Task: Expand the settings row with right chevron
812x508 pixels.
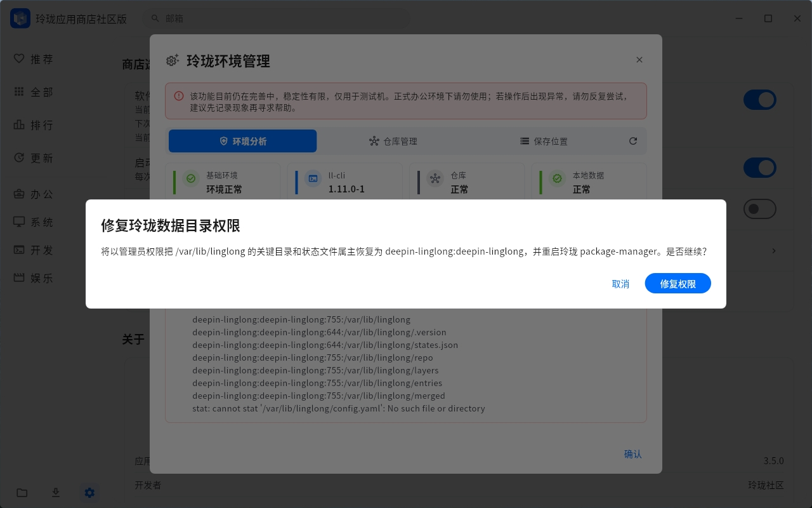Action: point(774,251)
